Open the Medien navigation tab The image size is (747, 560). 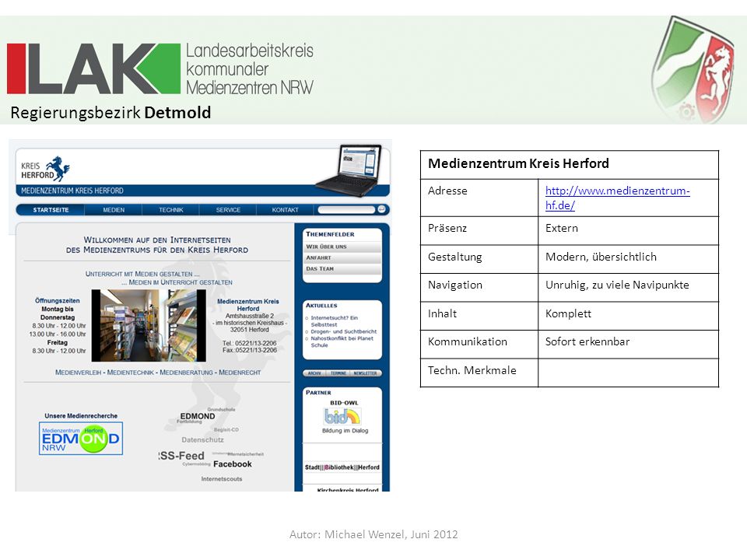pyautogui.click(x=114, y=210)
